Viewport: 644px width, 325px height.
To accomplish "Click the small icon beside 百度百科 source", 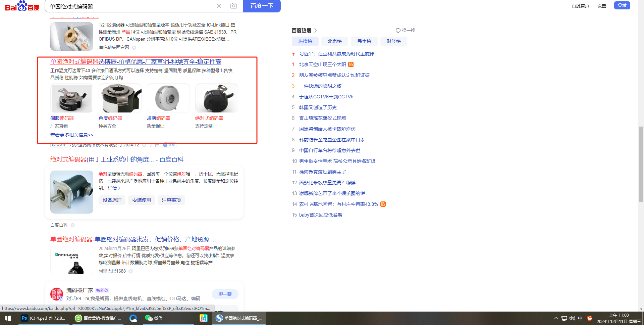I will pos(72,225).
